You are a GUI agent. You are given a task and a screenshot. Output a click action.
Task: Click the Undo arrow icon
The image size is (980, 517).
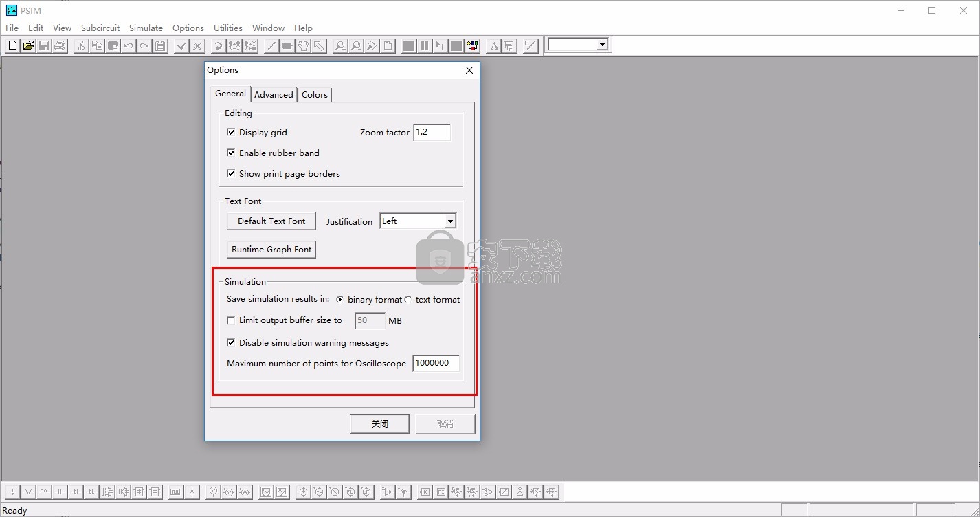[129, 45]
